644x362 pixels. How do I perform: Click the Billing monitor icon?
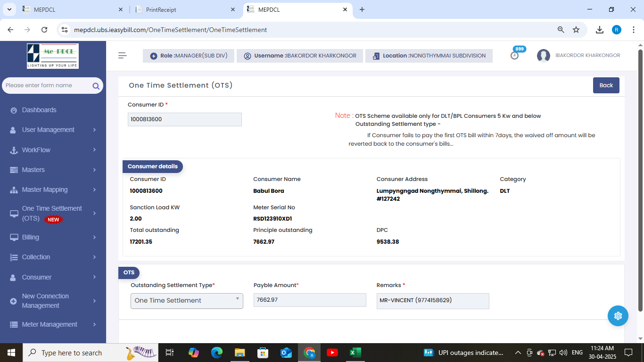(14, 238)
